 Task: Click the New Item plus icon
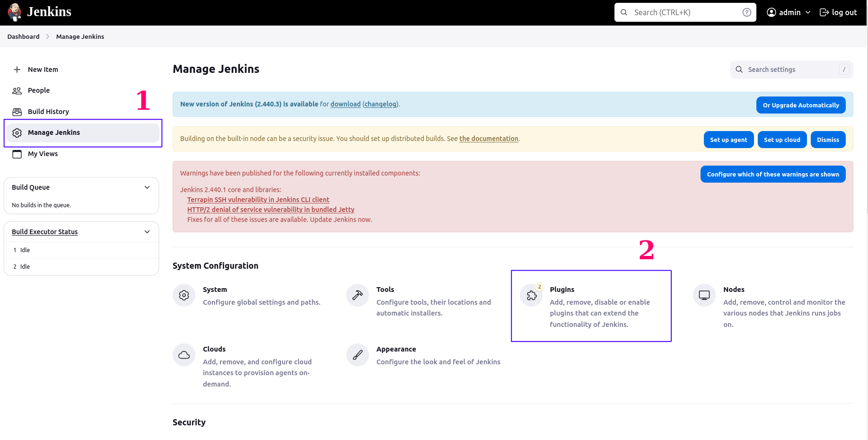click(x=17, y=70)
